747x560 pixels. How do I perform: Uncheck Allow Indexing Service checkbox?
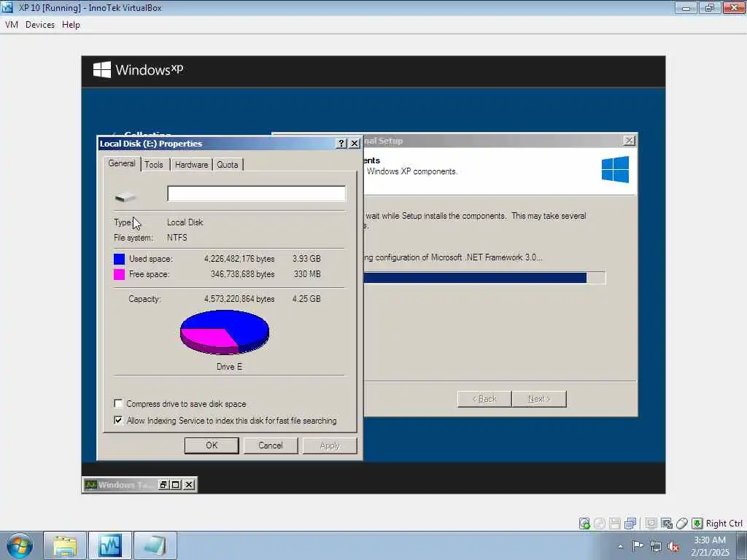click(118, 420)
